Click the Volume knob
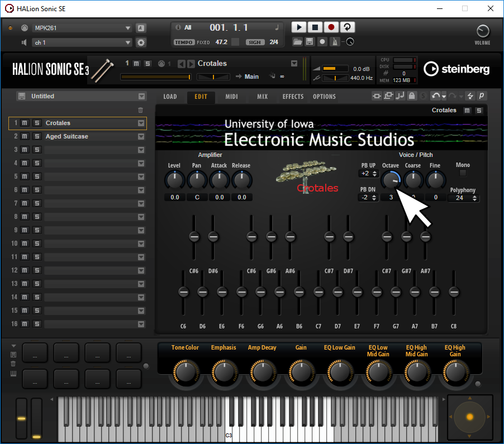 click(482, 31)
